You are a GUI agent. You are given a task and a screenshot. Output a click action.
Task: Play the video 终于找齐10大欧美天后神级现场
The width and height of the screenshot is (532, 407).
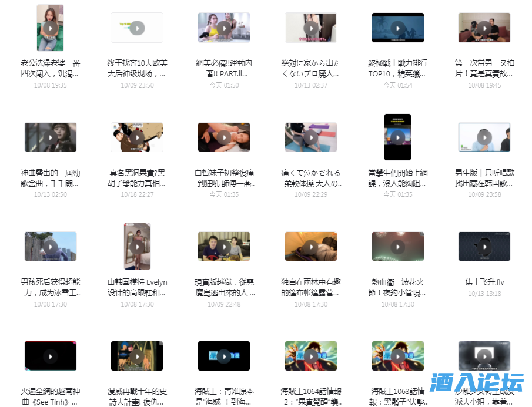137,28
